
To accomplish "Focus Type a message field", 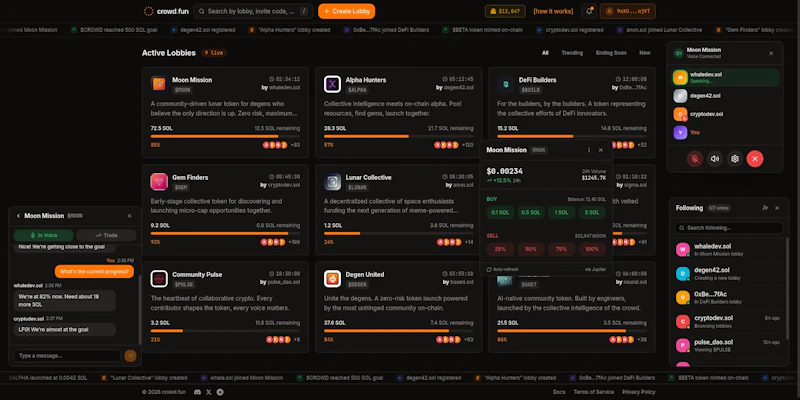I will (x=67, y=356).
